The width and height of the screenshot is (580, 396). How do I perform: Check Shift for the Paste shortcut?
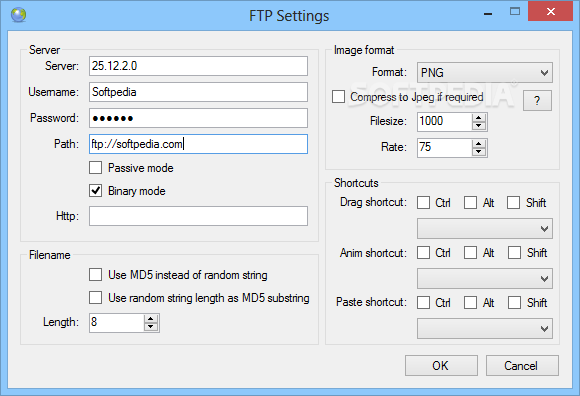click(x=515, y=302)
